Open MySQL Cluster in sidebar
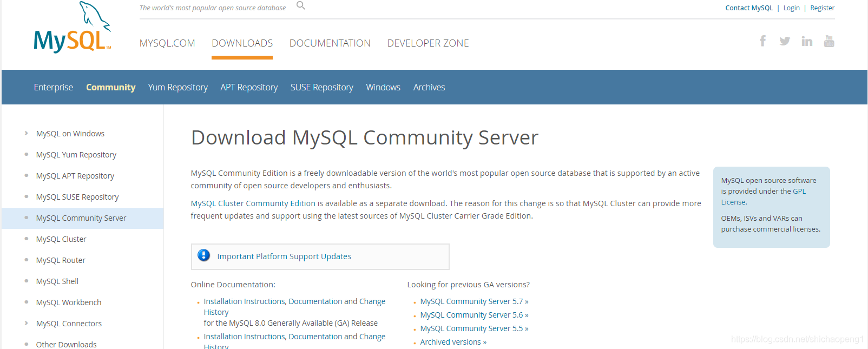This screenshot has width=868, height=349. [x=61, y=239]
